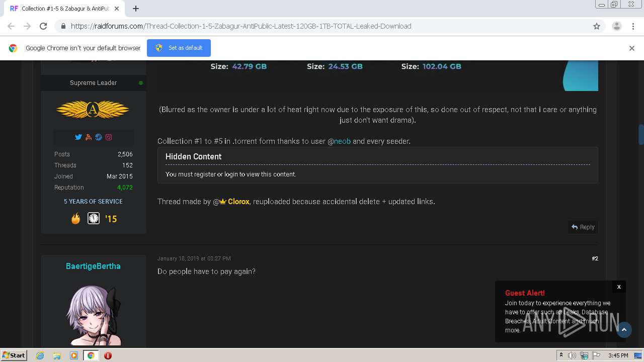Click the '15 year award badge
Image resolution: width=644 pixels, height=362 pixels.
pos(111,219)
